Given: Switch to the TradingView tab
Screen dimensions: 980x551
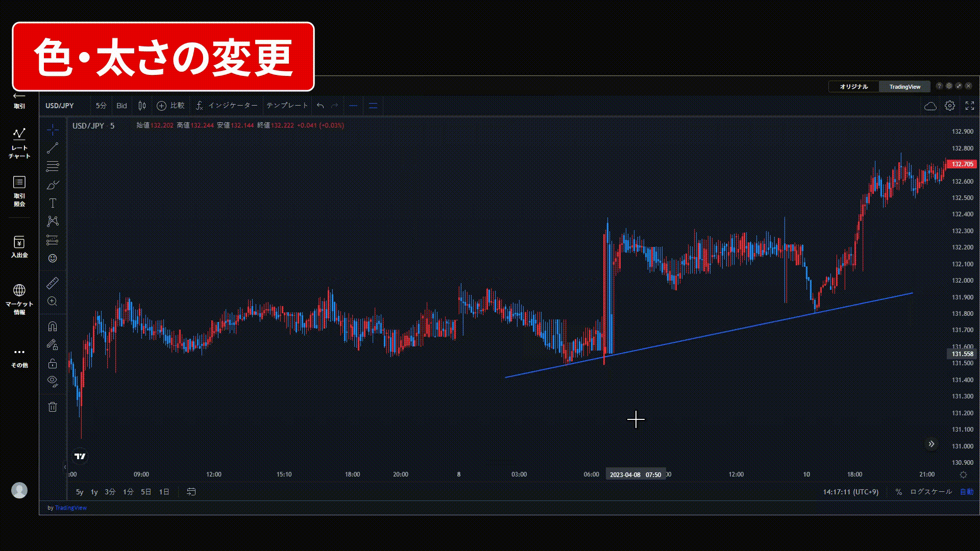Looking at the screenshot, I should [904, 87].
